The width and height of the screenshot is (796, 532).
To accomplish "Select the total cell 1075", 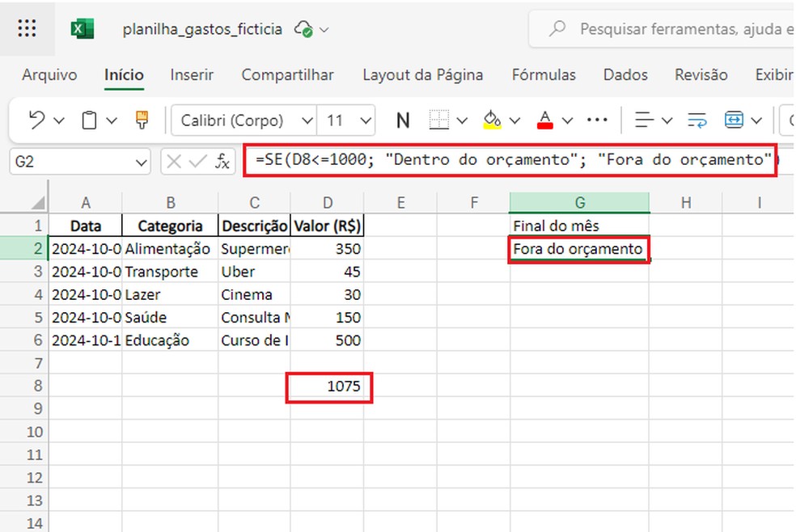I will (329, 386).
